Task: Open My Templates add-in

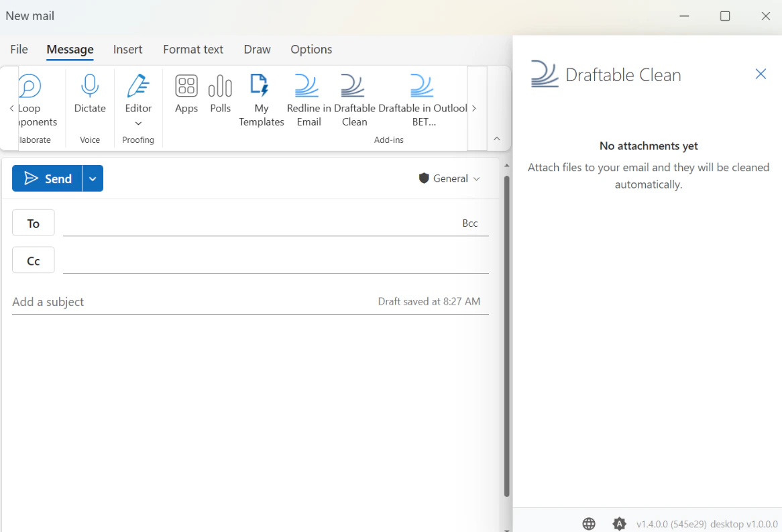Action: click(262, 100)
